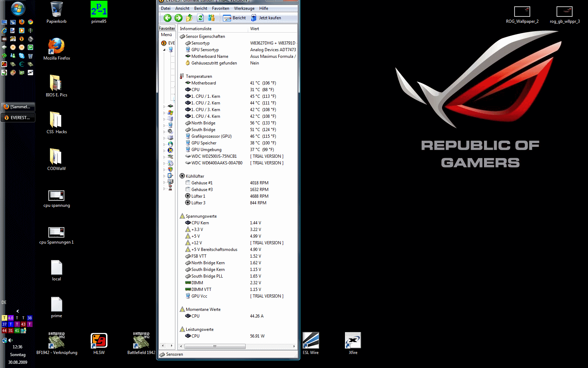588x368 pixels.
Task: Launch ICQ flower icon from quick launch
Action: point(4,56)
